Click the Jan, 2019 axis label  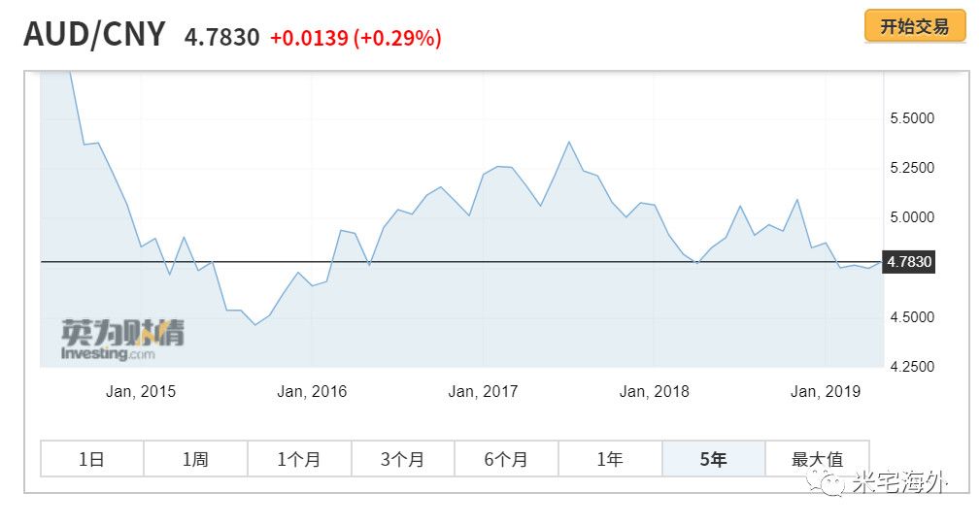826,392
